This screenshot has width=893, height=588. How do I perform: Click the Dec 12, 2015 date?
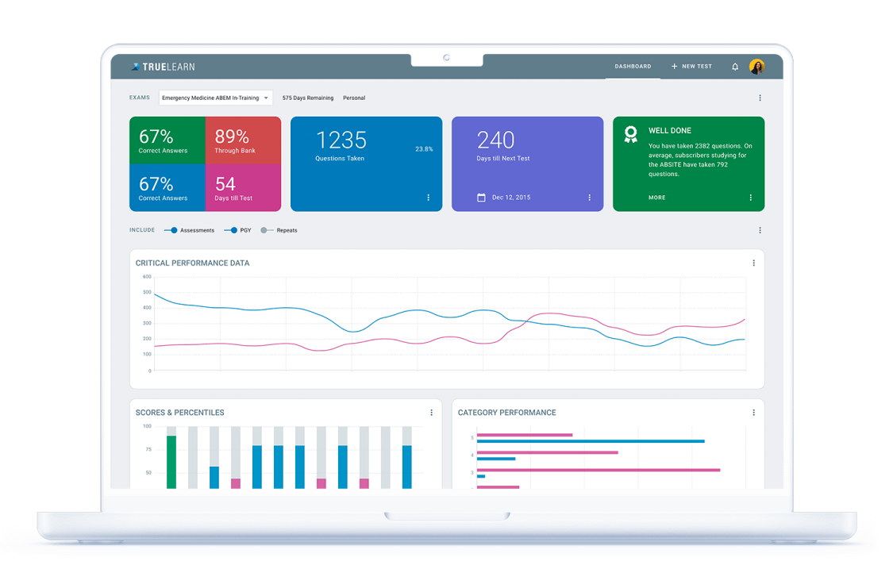tap(511, 198)
